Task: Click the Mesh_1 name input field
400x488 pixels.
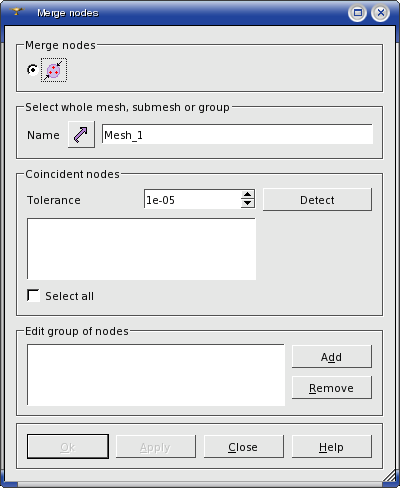Action: point(237,134)
